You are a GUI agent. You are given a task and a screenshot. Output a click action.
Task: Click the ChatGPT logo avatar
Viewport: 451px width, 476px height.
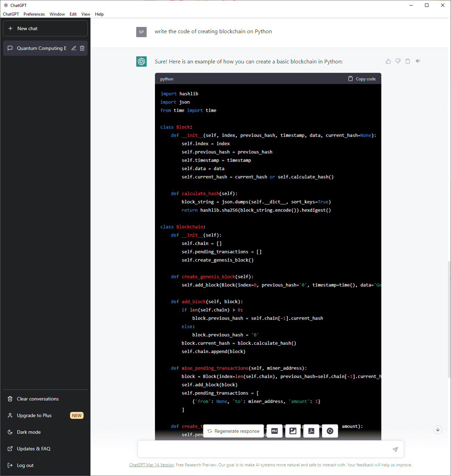[x=141, y=61]
